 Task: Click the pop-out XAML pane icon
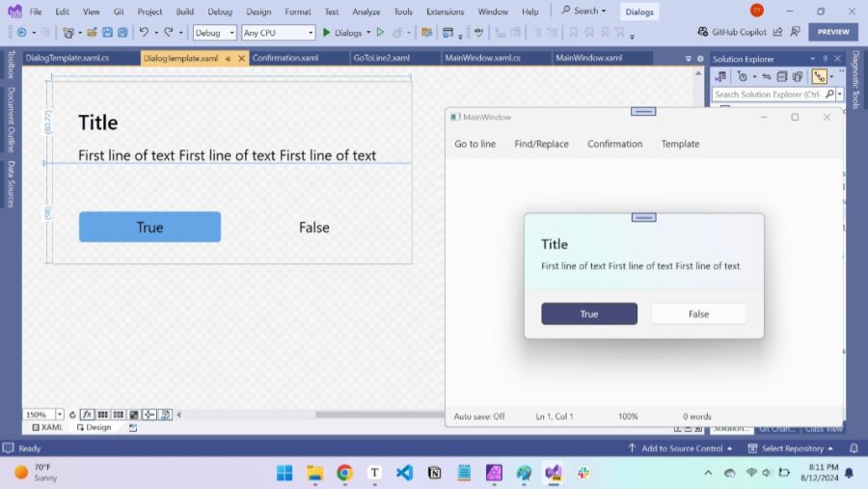click(x=133, y=427)
